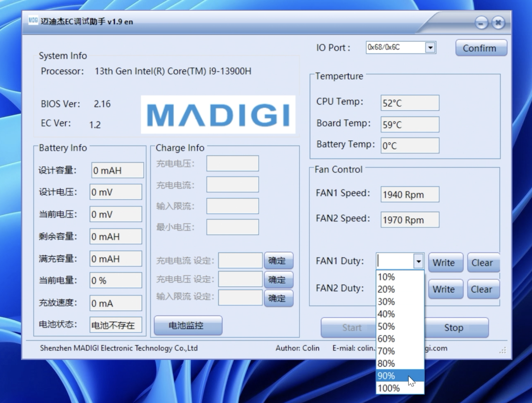The height and width of the screenshot is (403, 532).
Task: Click the Confirm button for IO Port
Action: coord(481,48)
